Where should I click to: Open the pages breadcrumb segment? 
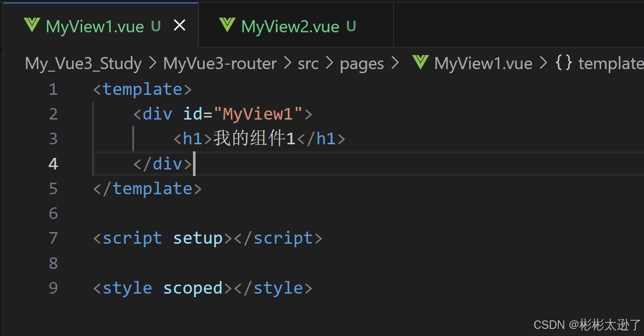click(x=362, y=64)
